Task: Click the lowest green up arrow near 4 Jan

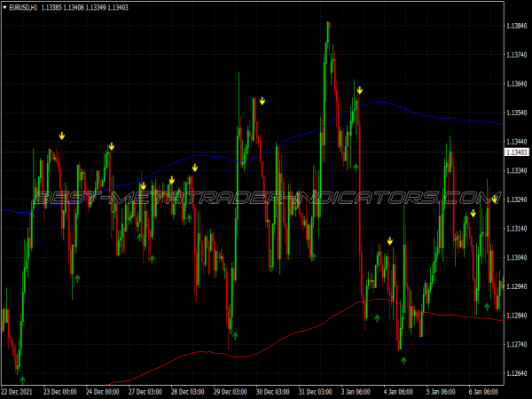Action: click(x=403, y=360)
